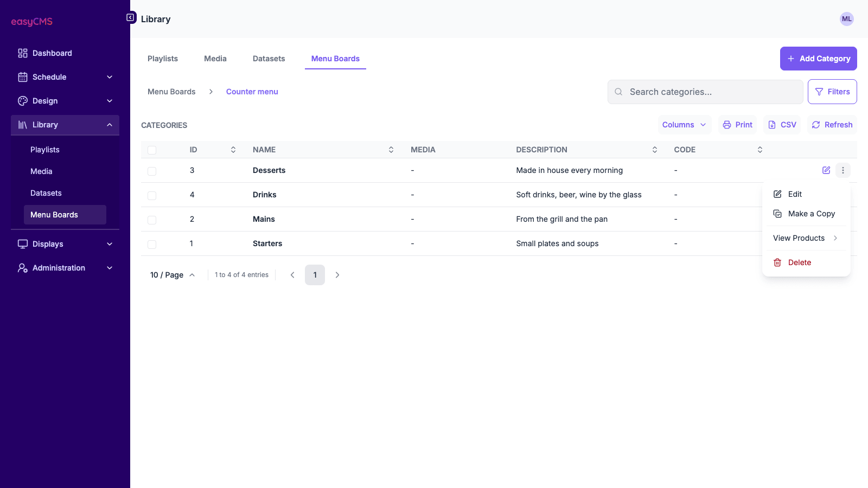The image size is (868, 488).
Task: Click the Add Category button
Action: [x=818, y=59]
